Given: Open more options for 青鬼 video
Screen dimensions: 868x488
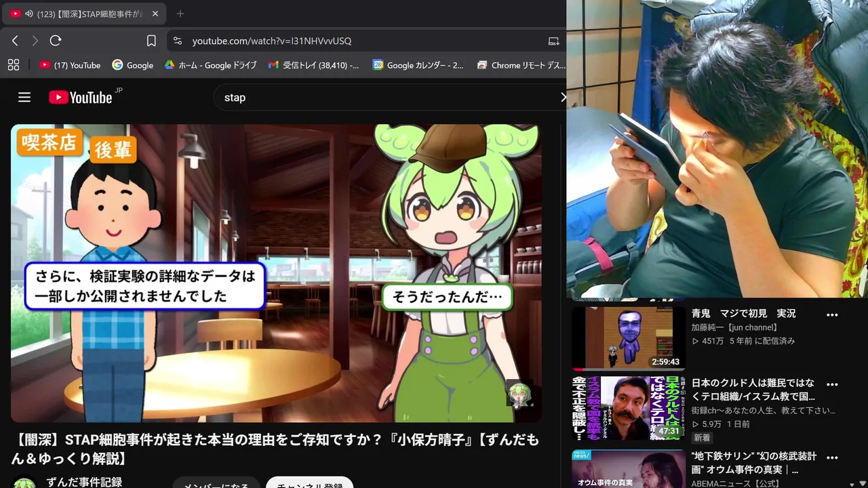Looking at the screenshot, I should pos(832,314).
